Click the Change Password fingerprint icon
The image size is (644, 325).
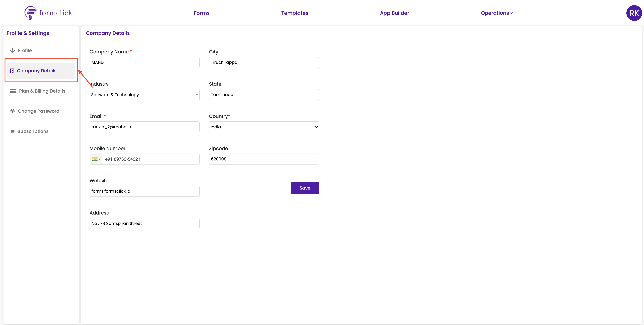pos(13,111)
